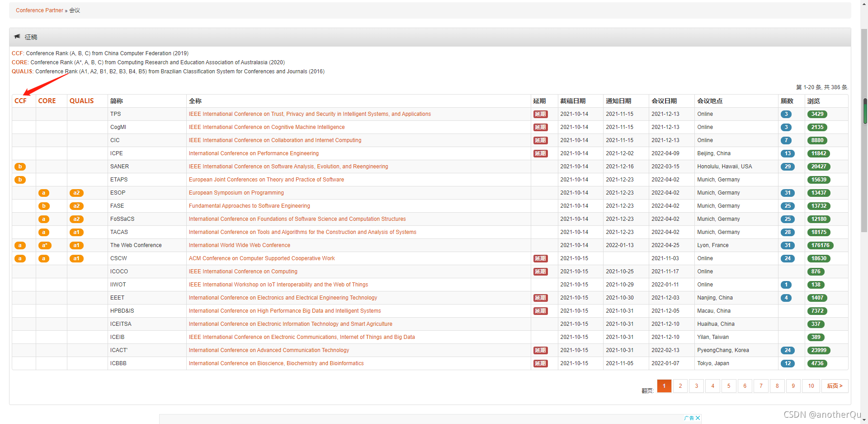
Task: Open Electronics and Electrical Engineering Technology link
Action: pos(283,298)
